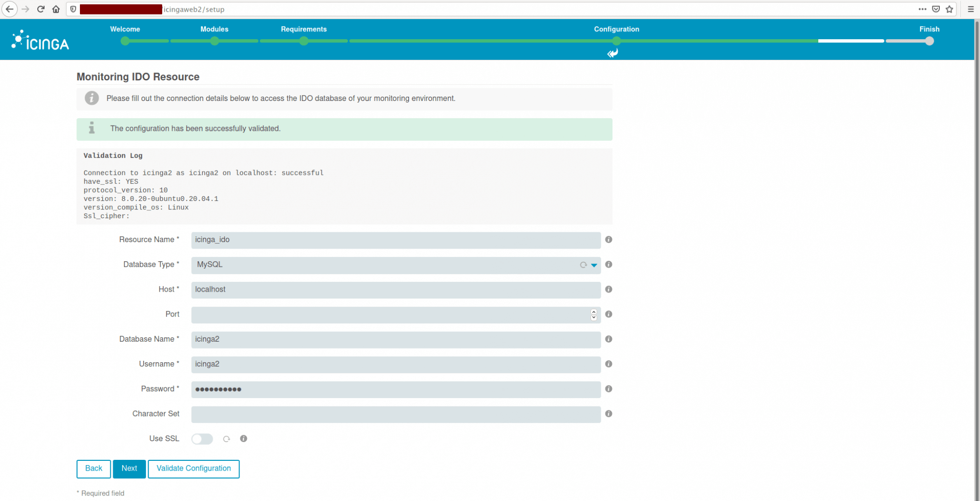The image size is (980, 501).
Task: Click the Modules step progress dot
Action: pos(215,41)
